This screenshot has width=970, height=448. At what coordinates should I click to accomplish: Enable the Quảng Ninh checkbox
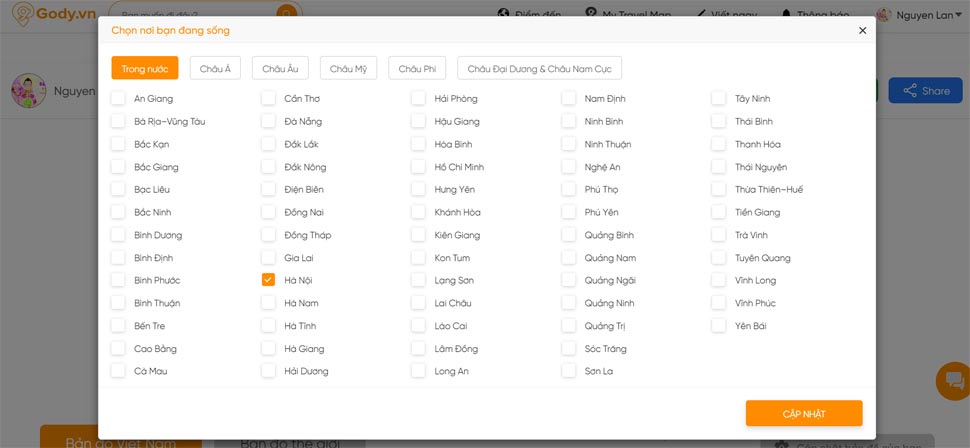[x=568, y=303]
